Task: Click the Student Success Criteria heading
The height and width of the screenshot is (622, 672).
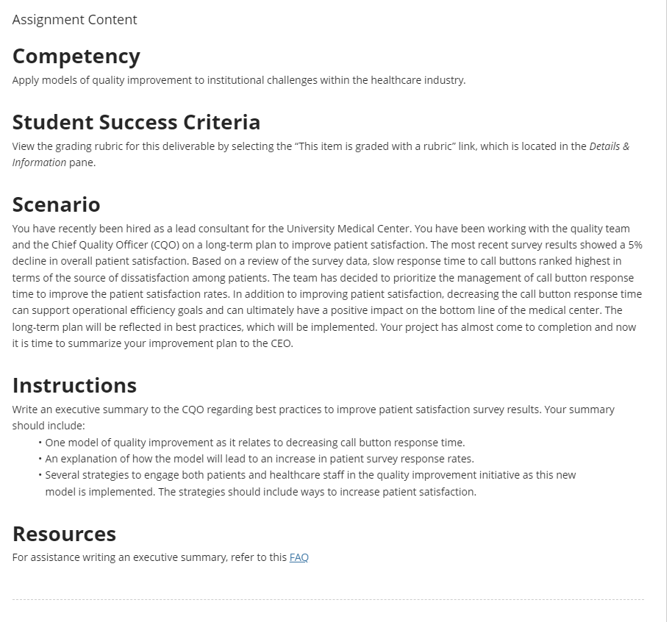Action: 136,122
